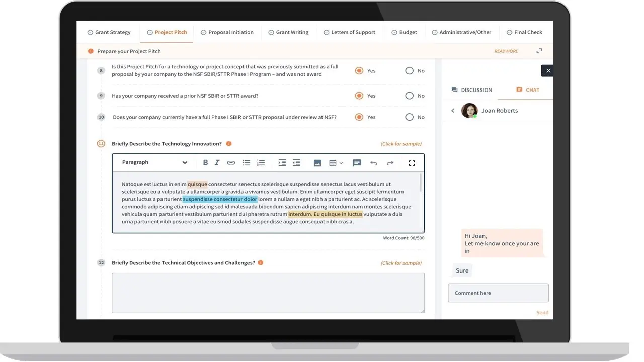Insert a link using the link icon
Screen dimensions: 644x362
coord(231,163)
